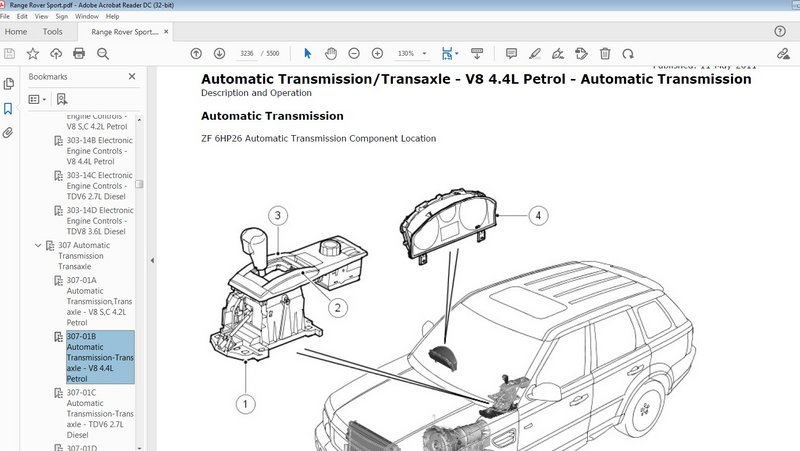Image resolution: width=800 pixels, height=451 pixels.
Task: Open the bookmarks options list menu
Action: pos(37,99)
